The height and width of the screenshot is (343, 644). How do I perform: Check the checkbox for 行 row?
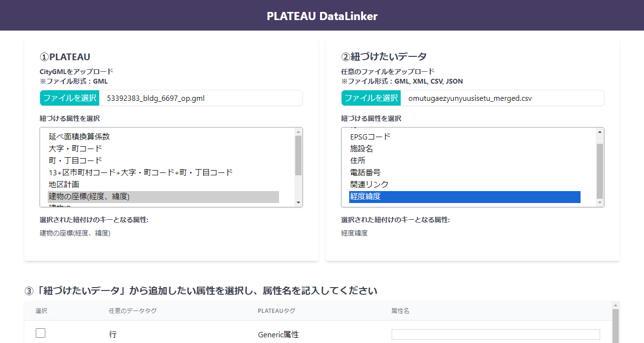pyautogui.click(x=41, y=333)
